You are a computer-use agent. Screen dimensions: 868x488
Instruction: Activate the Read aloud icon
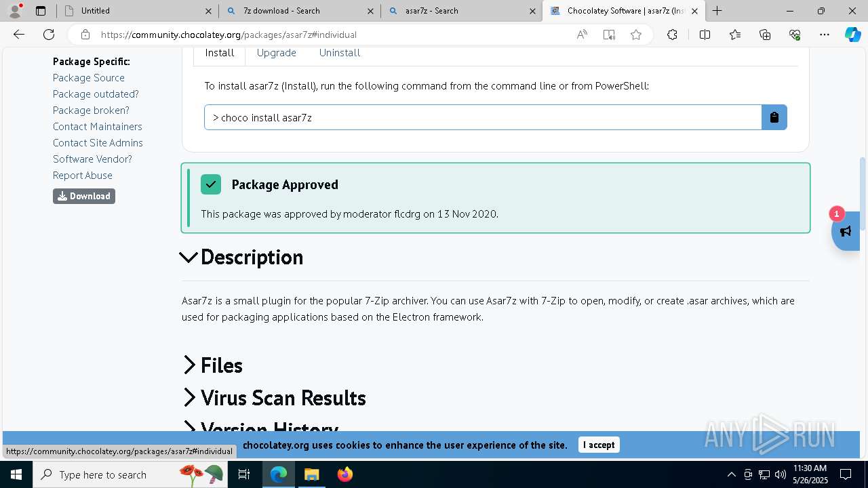point(582,35)
